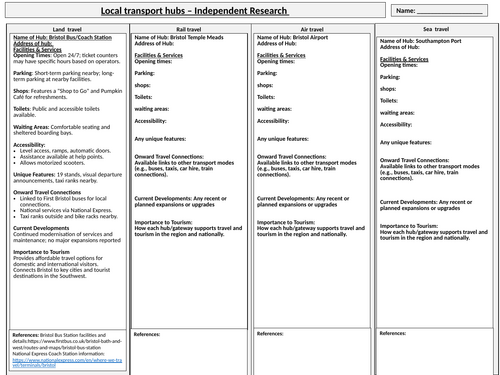The width and height of the screenshot is (500, 375).
Task: Click 'Any unique features:' in Rail travel column
Action: tap(160, 139)
